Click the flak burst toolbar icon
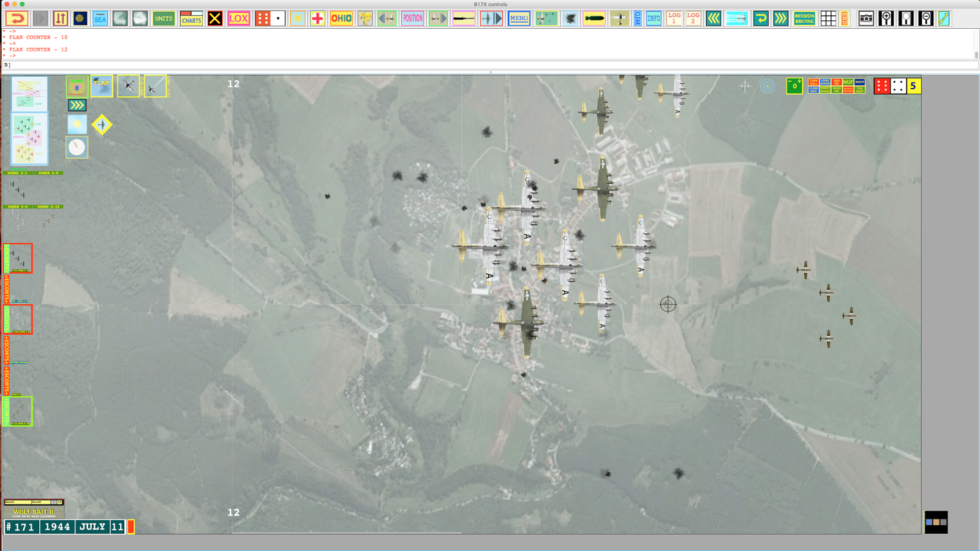980x551 pixels. click(570, 18)
